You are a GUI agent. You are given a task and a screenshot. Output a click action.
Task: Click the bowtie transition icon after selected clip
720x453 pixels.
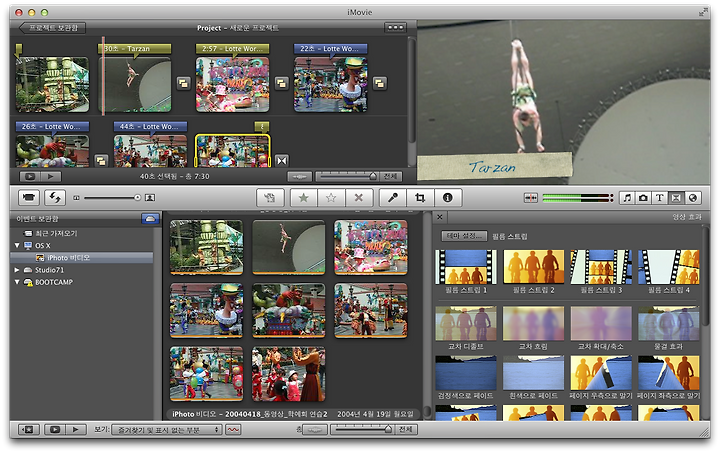click(x=282, y=161)
